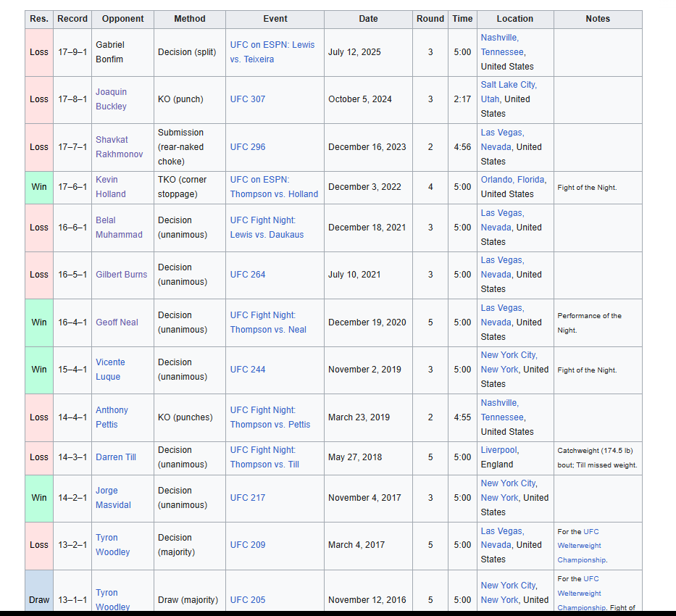This screenshot has width=676, height=616.
Task: Select Fight of the Night note in Holland row
Action: point(587,188)
